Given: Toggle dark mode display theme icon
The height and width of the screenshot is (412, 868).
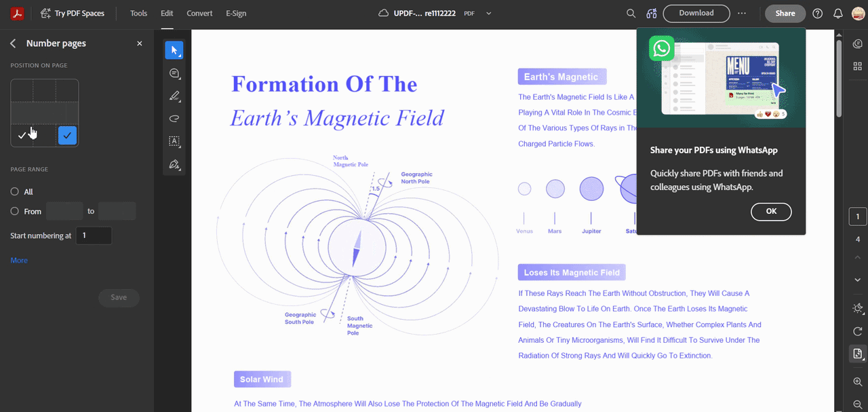Looking at the screenshot, I should pos(858,309).
